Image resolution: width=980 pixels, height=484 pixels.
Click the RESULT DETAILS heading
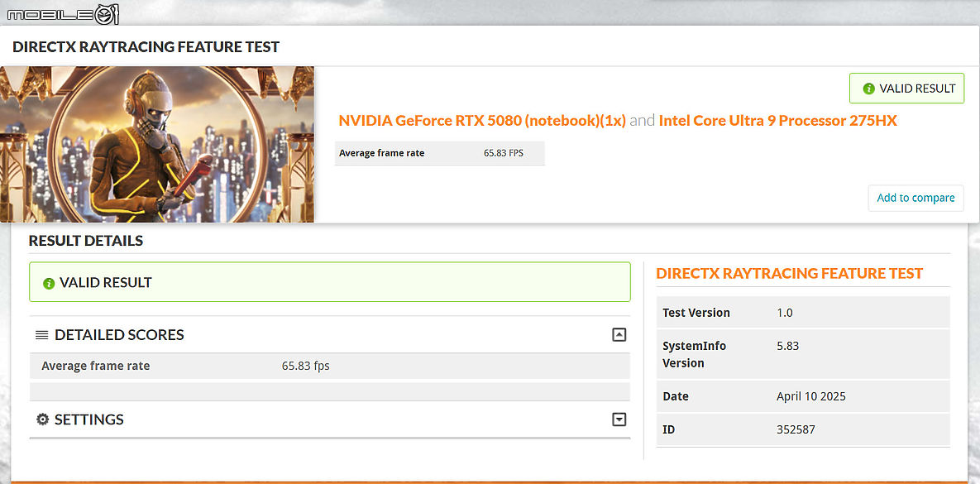coord(86,241)
